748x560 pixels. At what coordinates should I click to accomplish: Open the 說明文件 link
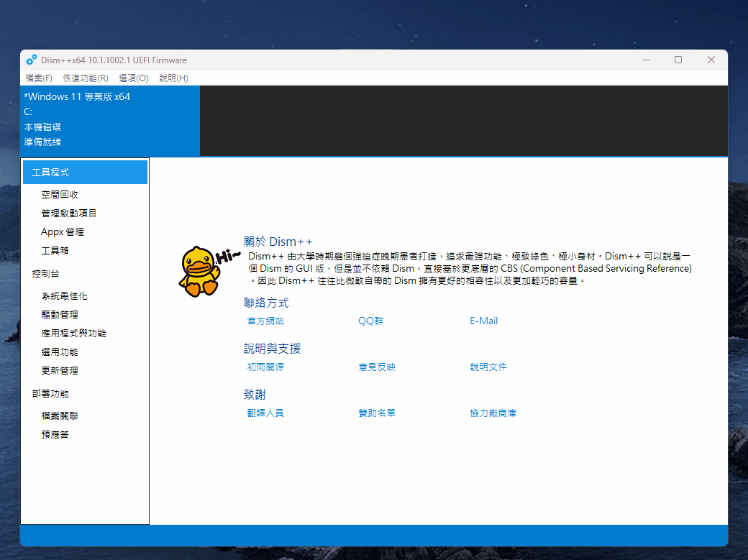[488, 367]
